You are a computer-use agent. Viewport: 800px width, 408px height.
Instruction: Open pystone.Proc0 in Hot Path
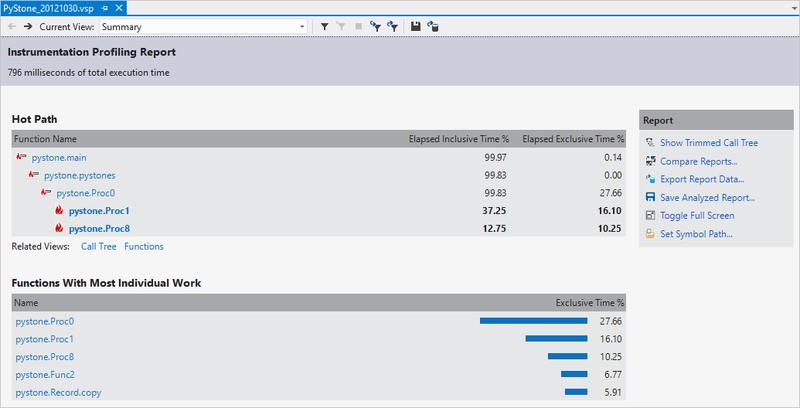point(86,193)
